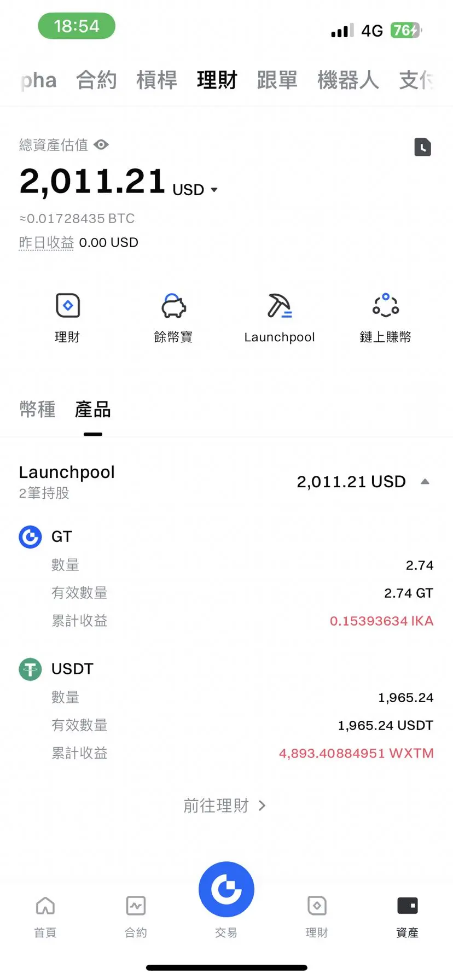Tap the 1,965.24 USDT effective amount

pos(386,726)
